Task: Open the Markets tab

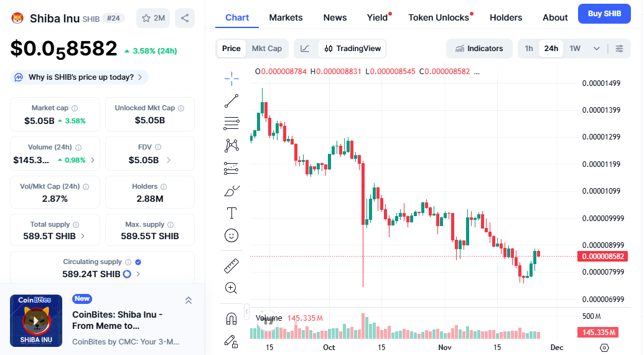Action: [x=286, y=17]
